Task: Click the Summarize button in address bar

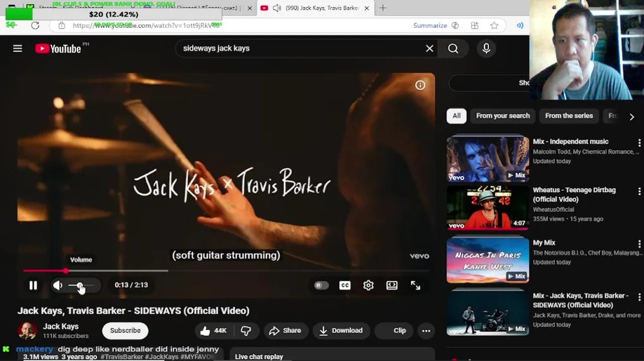Action: 430,26
